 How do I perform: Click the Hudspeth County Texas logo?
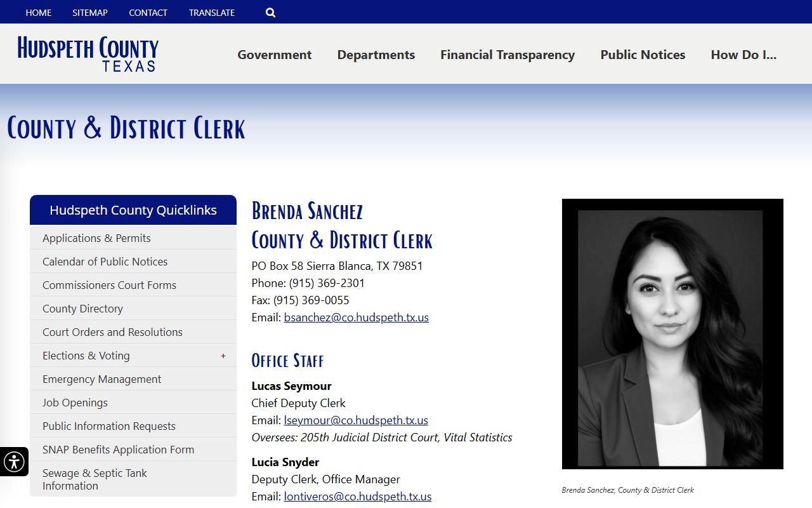coord(88,54)
